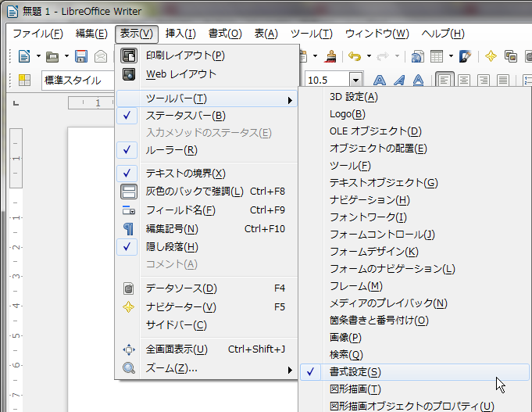Click the Undo arrow icon
The height and width of the screenshot is (412, 532).
tap(355, 56)
